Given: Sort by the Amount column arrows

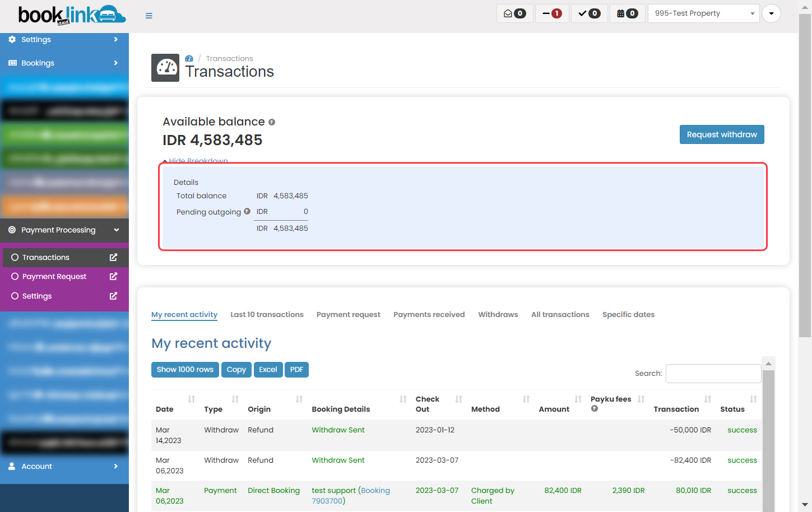Looking at the screenshot, I should 578,399.
